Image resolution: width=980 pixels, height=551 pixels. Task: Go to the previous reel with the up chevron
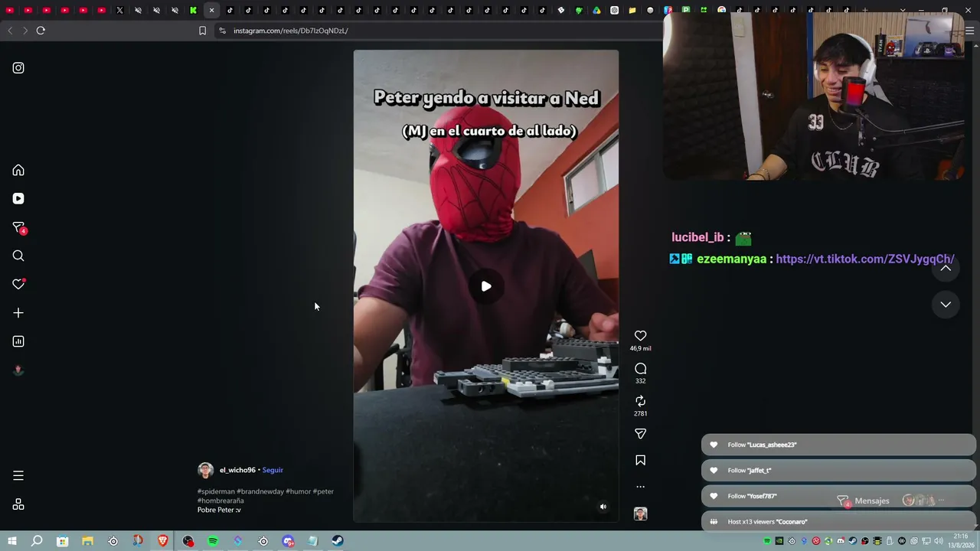(x=946, y=268)
